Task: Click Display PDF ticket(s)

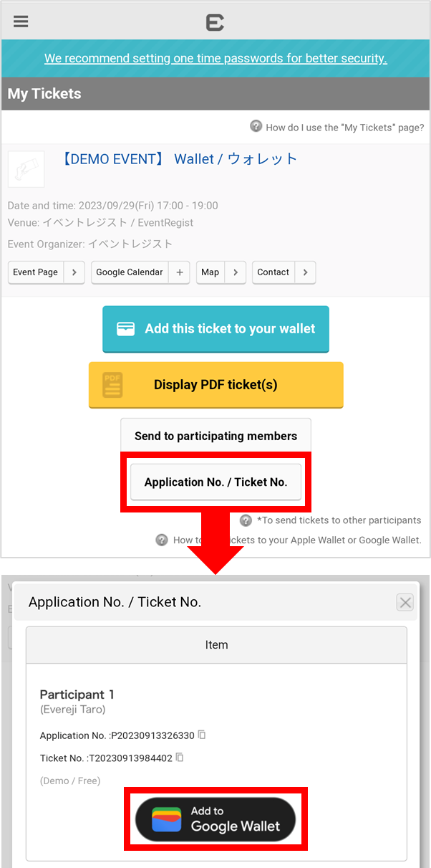Action: click(215, 385)
